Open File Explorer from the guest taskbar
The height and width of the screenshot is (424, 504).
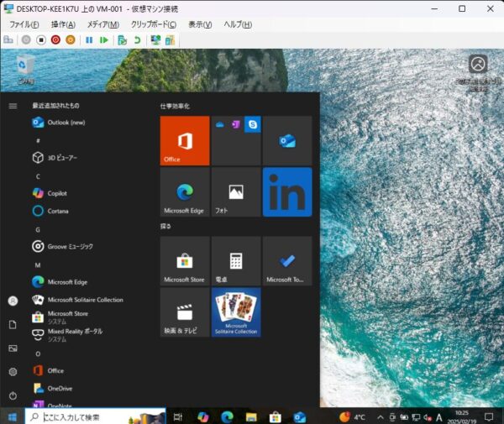(251, 417)
